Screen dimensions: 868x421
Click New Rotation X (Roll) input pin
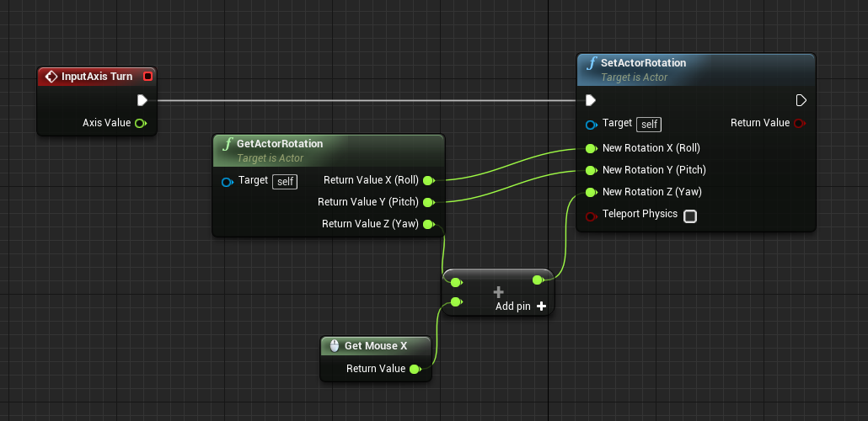(592, 148)
